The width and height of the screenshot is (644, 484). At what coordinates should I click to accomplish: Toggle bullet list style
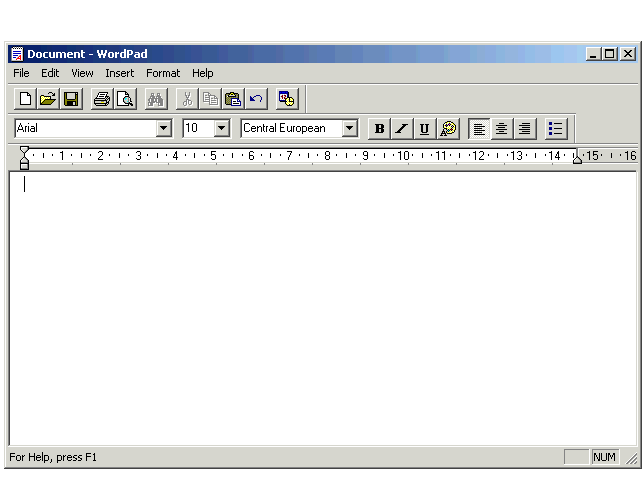click(556, 129)
